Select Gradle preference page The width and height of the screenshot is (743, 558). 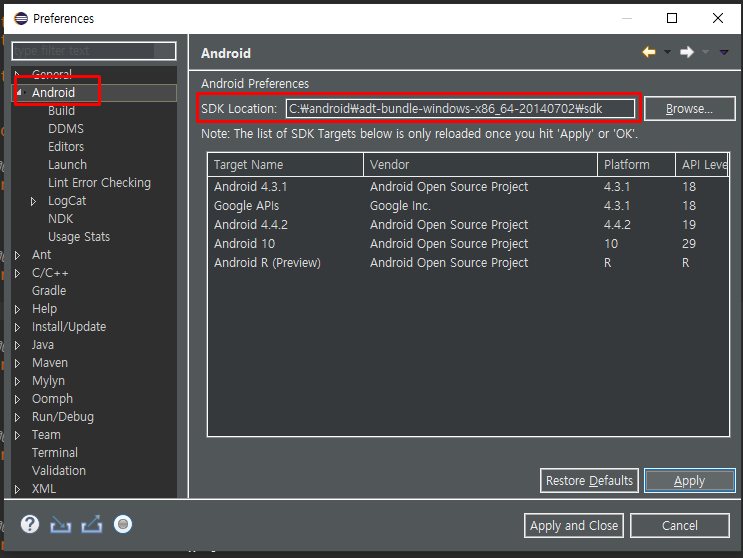tap(49, 290)
